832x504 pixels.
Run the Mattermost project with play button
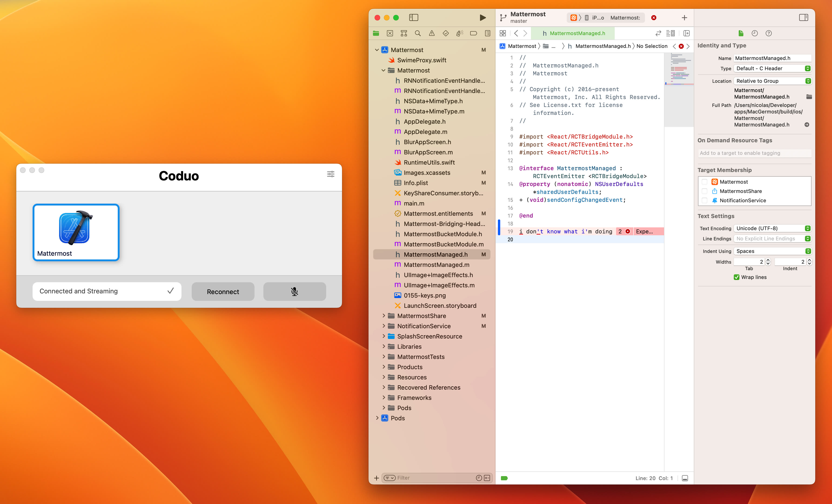pyautogui.click(x=483, y=17)
